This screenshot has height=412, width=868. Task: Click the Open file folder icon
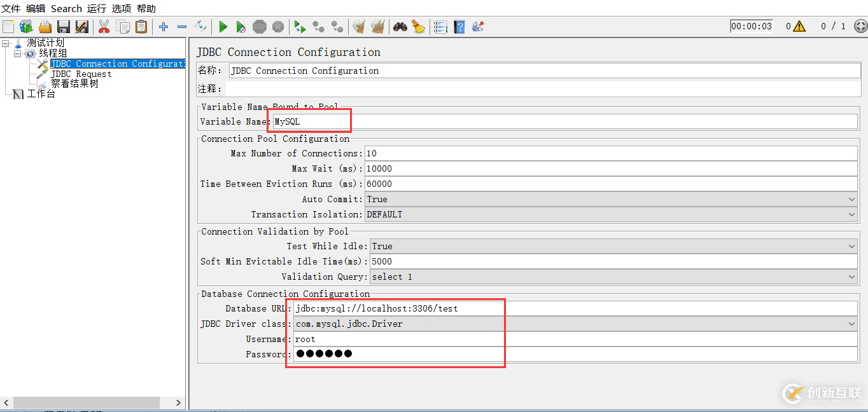[45, 27]
